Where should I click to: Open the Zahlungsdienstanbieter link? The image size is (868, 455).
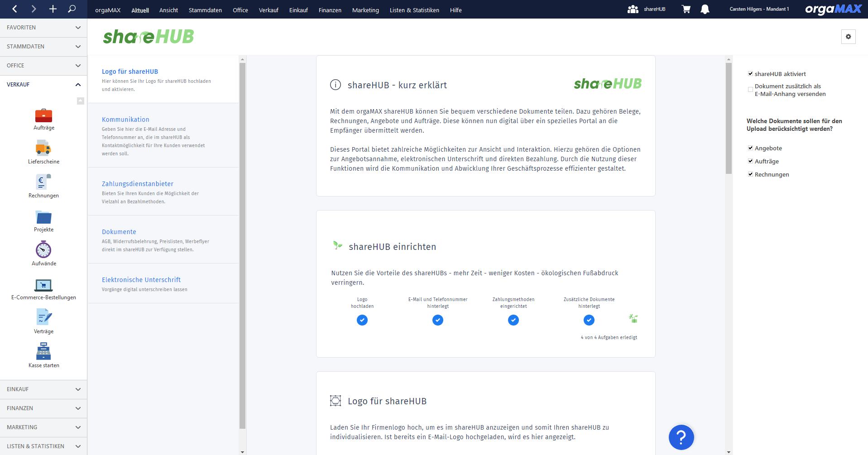[138, 184]
